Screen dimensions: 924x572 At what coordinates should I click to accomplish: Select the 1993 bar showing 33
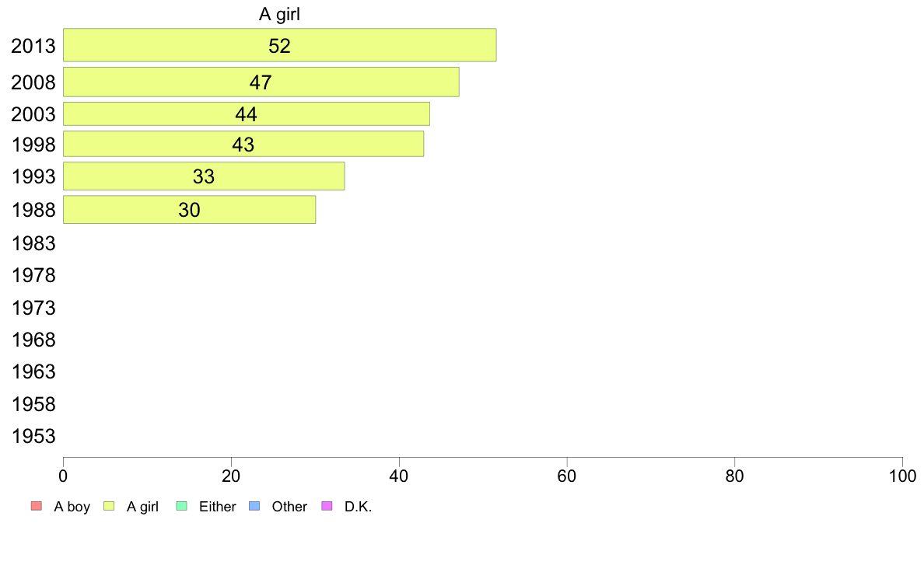coord(204,176)
